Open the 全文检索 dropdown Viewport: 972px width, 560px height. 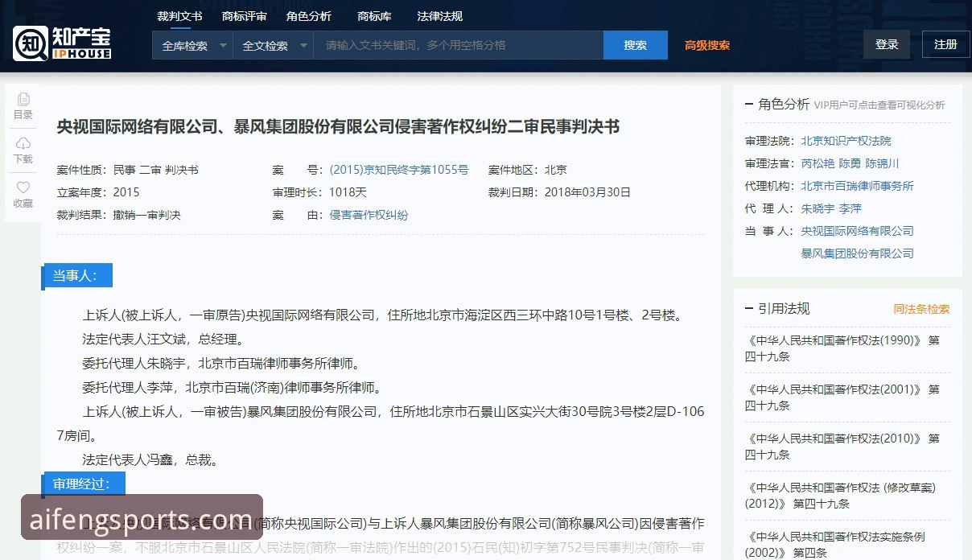click(274, 46)
